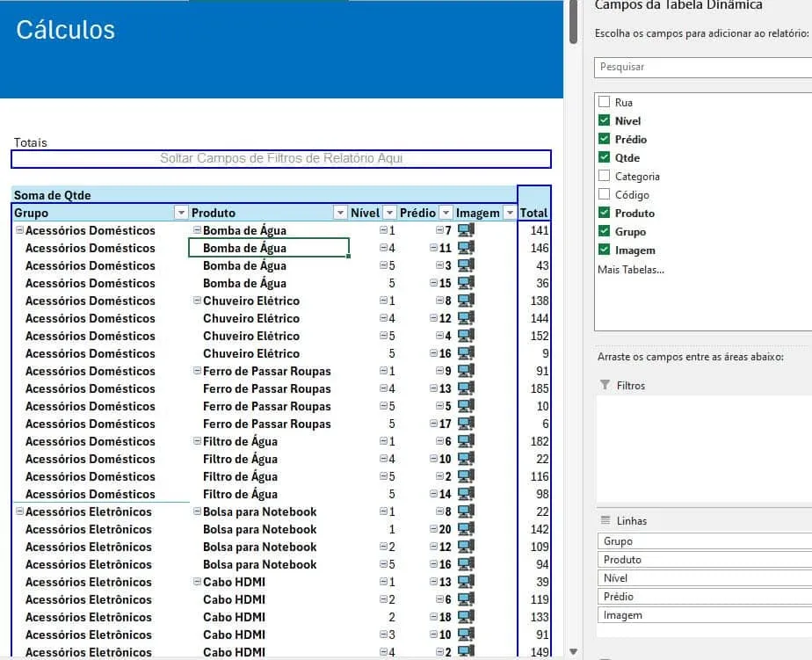812x660 pixels.
Task: Uncheck the Qtde field checkbox
Action: point(604,157)
